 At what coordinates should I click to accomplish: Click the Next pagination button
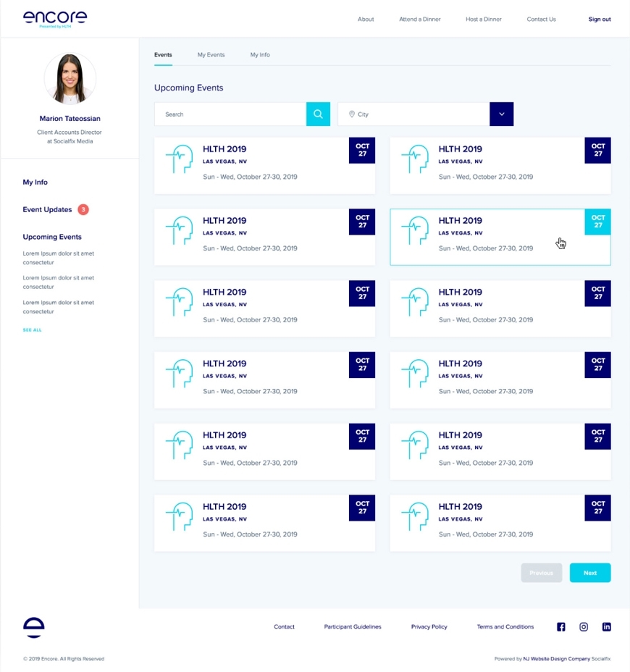[x=590, y=573]
